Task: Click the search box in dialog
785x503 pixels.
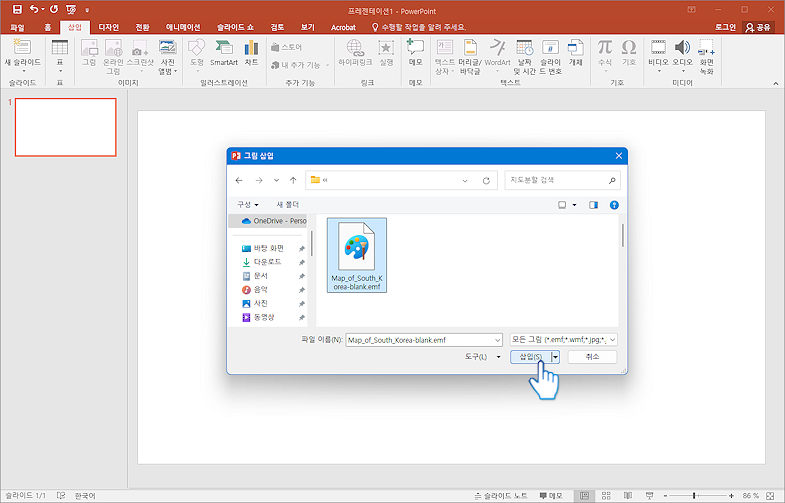Action: click(x=562, y=180)
